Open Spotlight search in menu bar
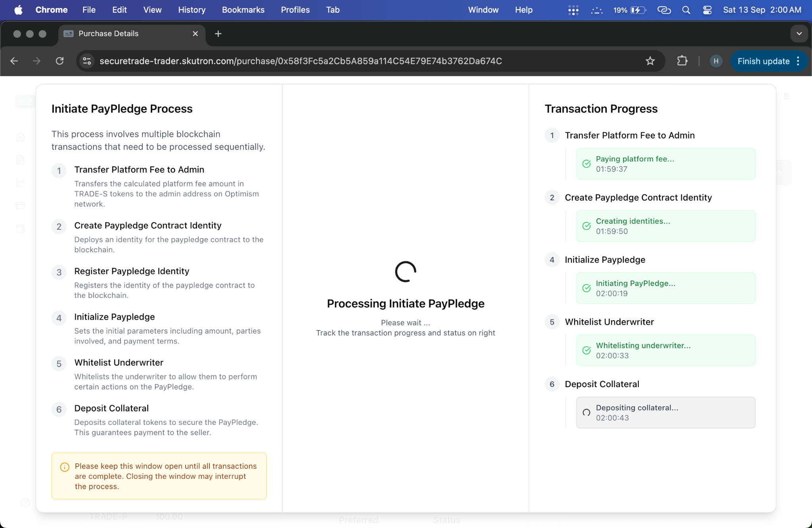Image resolution: width=812 pixels, height=528 pixels. [686, 10]
